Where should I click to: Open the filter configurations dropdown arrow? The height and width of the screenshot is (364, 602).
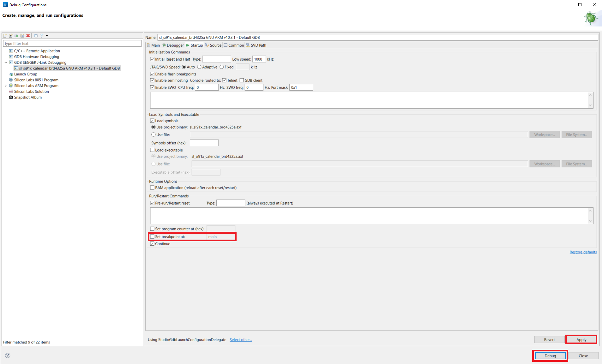(x=47, y=36)
